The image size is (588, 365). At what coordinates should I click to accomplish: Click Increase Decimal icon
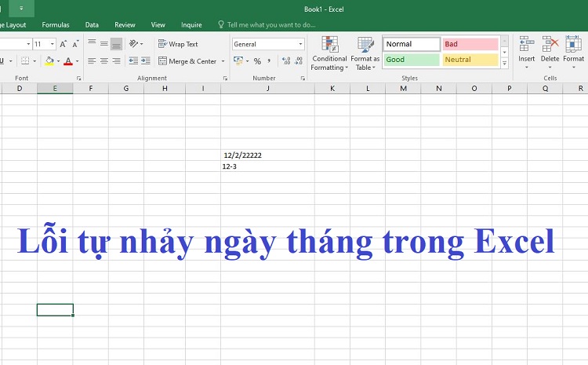286,61
